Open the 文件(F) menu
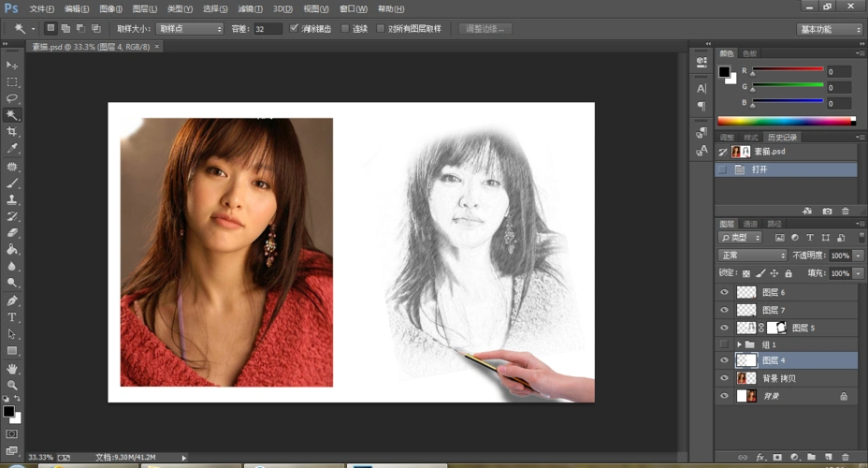868x468 pixels. coord(41,8)
